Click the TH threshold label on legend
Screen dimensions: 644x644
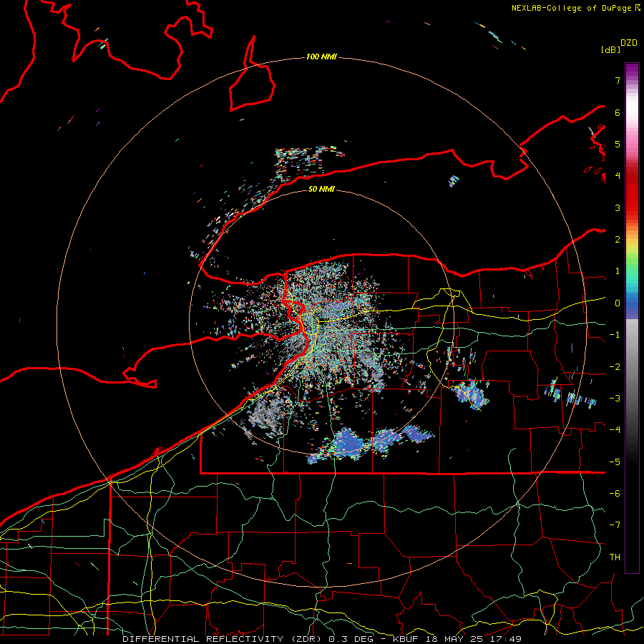(x=615, y=557)
